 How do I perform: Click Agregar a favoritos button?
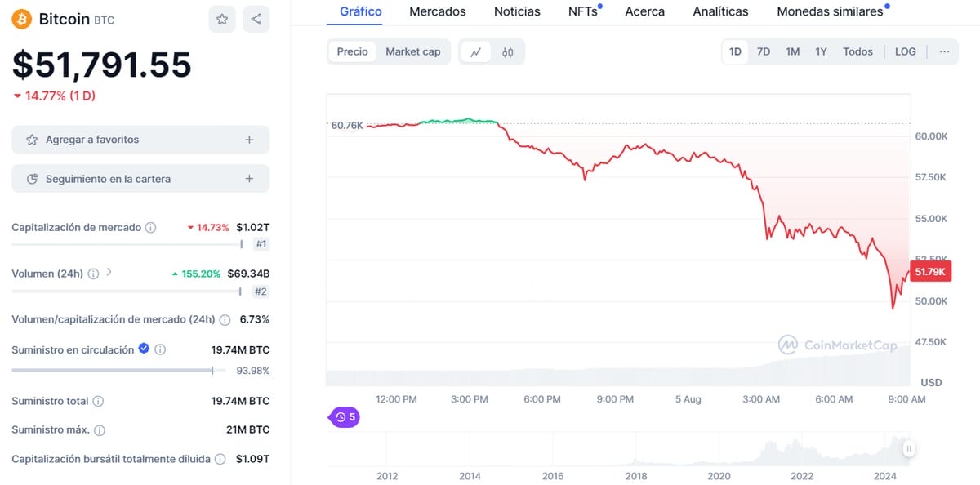tap(140, 140)
